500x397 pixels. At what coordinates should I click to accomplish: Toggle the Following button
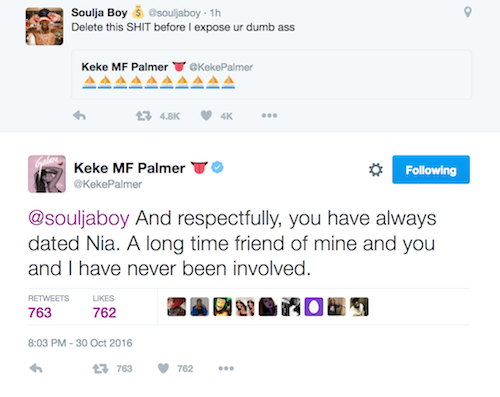(431, 170)
